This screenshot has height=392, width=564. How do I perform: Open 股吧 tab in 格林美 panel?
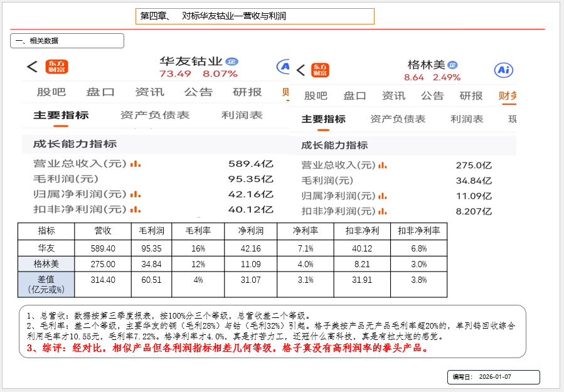(316, 96)
